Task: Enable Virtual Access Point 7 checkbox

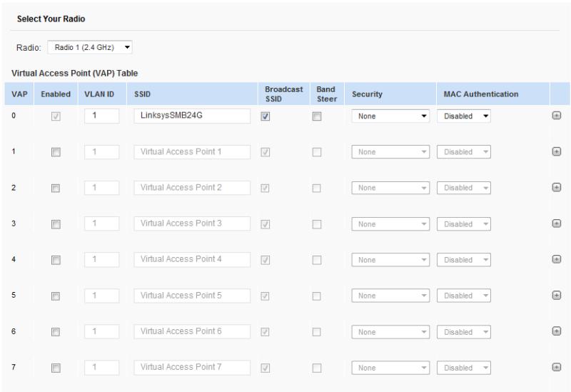Action: click(x=57, y=368)
